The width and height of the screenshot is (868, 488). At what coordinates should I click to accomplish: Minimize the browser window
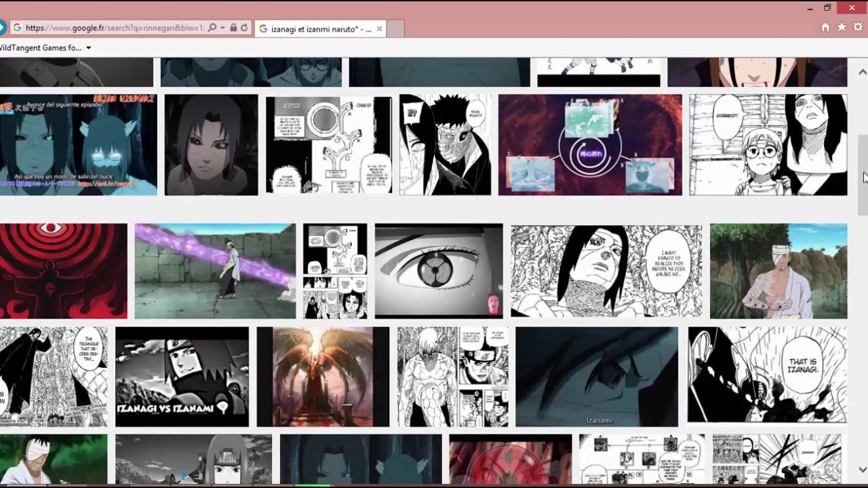click(x=810, y=8)
